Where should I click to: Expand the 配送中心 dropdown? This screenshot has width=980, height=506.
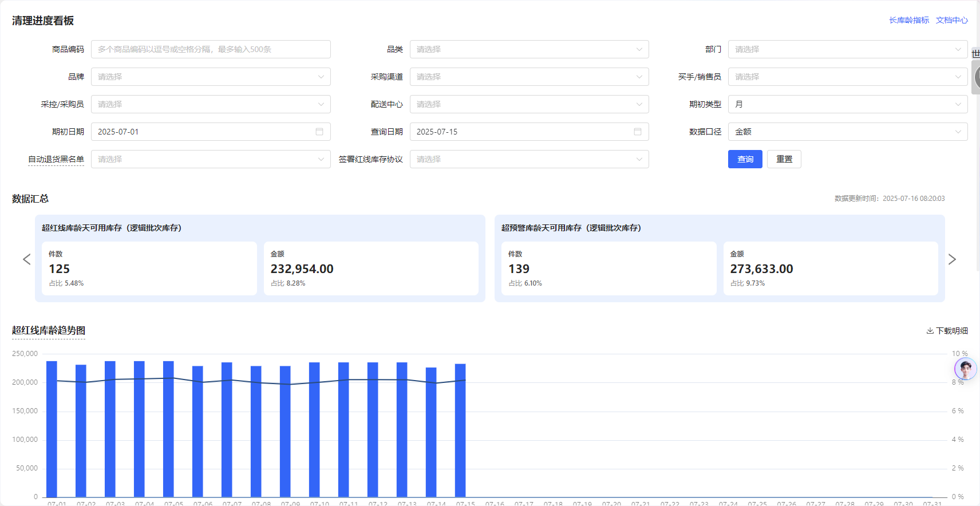[529, 104]
